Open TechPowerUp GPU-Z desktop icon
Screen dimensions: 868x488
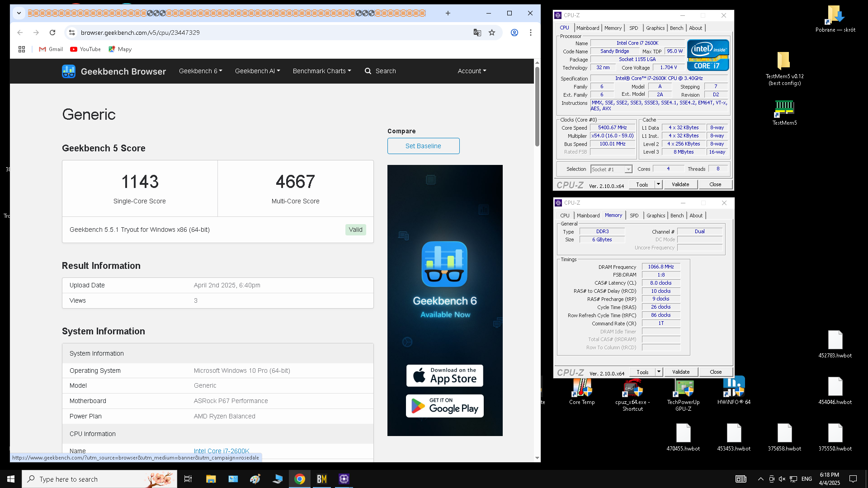click(x=683, y=395)
